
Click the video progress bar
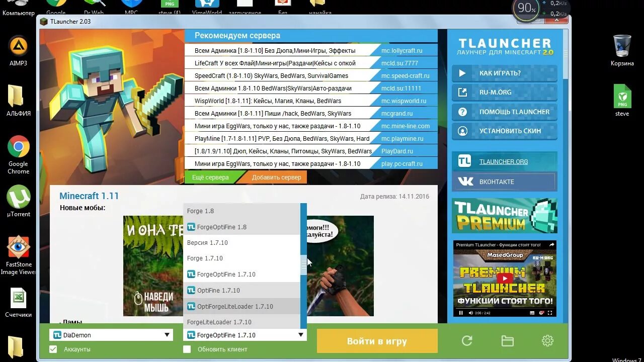pos(505,308)
